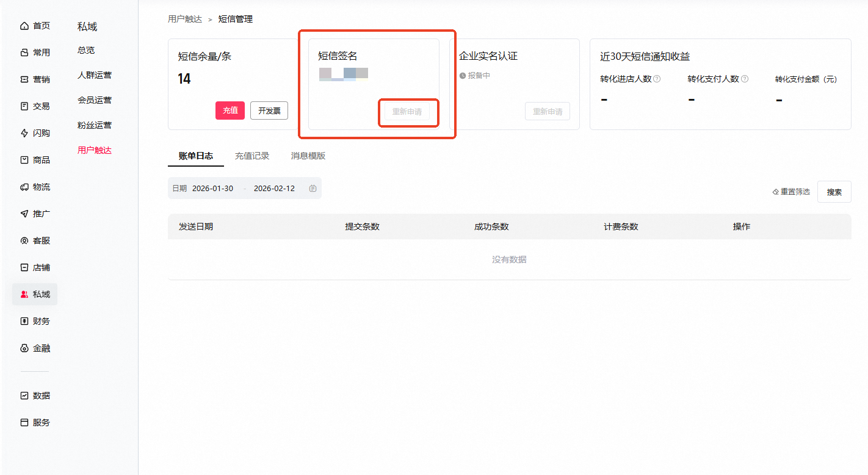This screenshot has width=868, height=475.
Task: Open 粉丝运营 submenu item
Action: [95, 125]
